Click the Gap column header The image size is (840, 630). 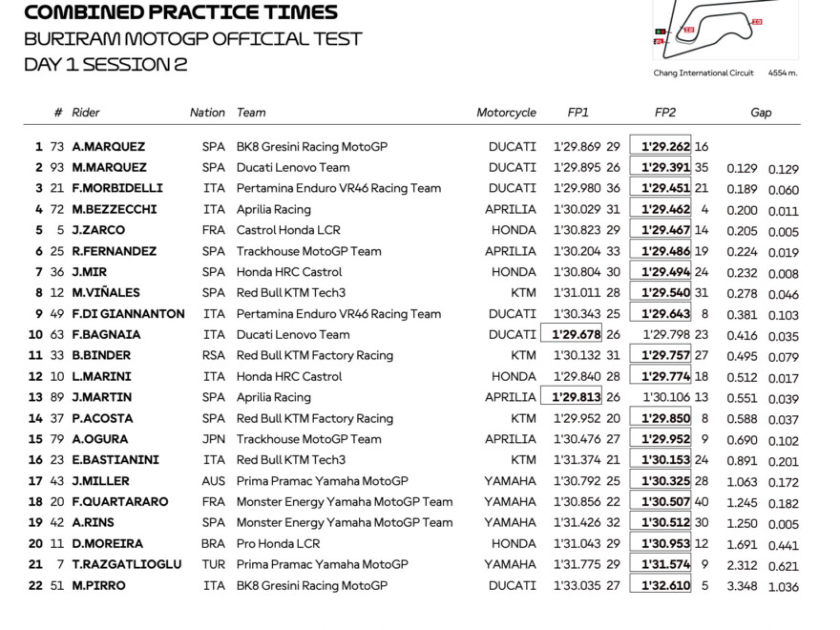[761, 113]
